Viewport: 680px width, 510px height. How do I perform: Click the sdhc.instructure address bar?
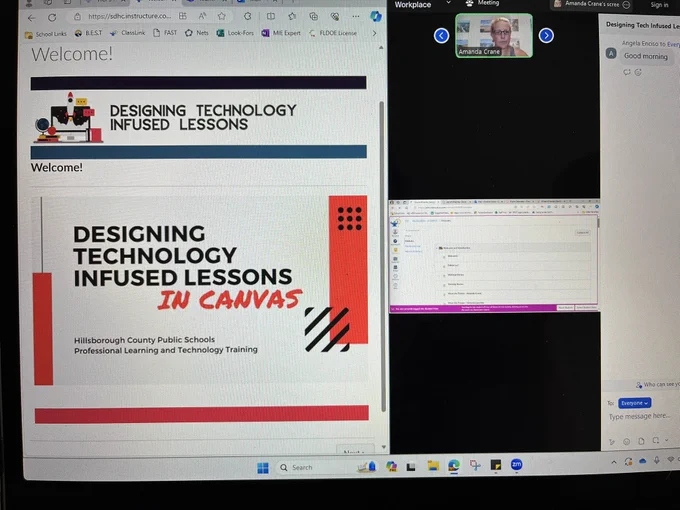pos(129,16)
